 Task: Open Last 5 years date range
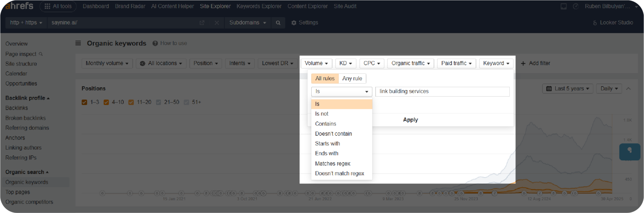coord(568,89)
